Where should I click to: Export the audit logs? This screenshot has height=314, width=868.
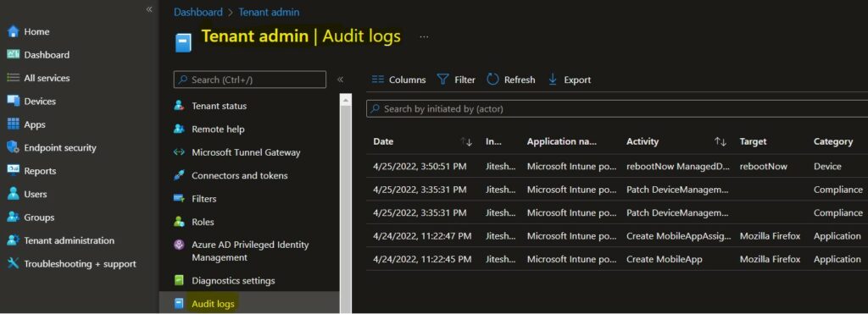tap(569, 80)
